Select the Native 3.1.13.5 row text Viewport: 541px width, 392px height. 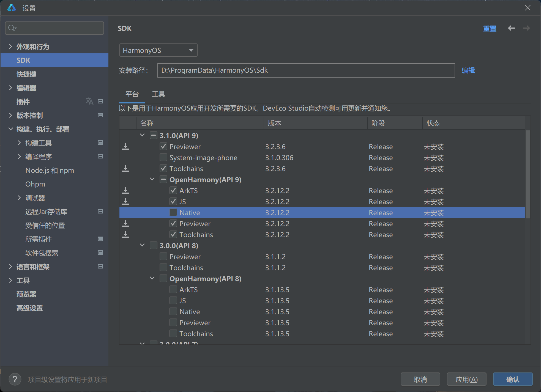pyautogui.click(x=190, y=311)
